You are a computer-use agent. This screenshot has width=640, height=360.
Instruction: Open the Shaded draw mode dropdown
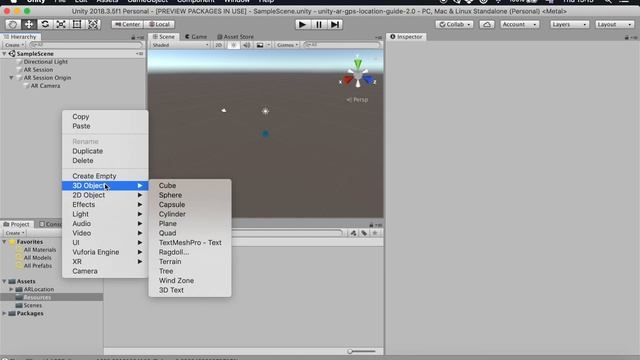(x=180, y=45)
